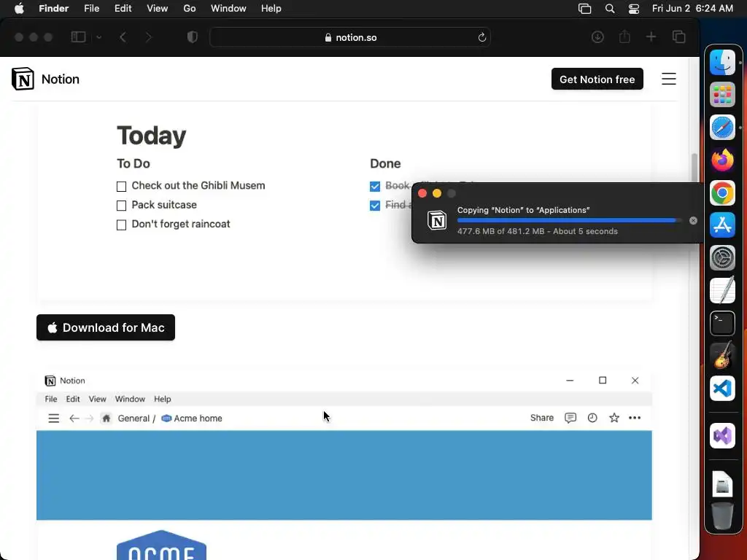Open Visual Studio from the Dock

click(723, 436)
